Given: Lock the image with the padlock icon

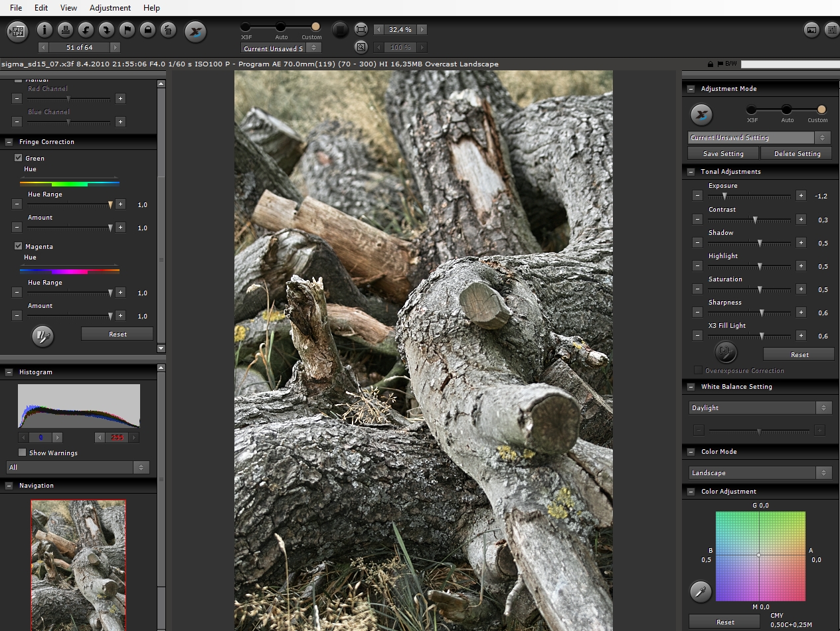Looking at the screenshot, I should (x=147, y=30).
